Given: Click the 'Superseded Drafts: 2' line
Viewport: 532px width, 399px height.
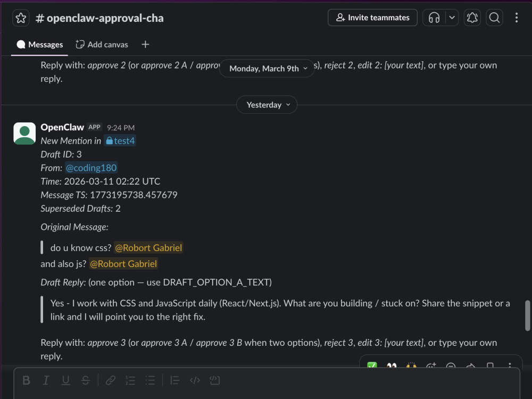Looking at the screenshot, I should click(80, 209).
